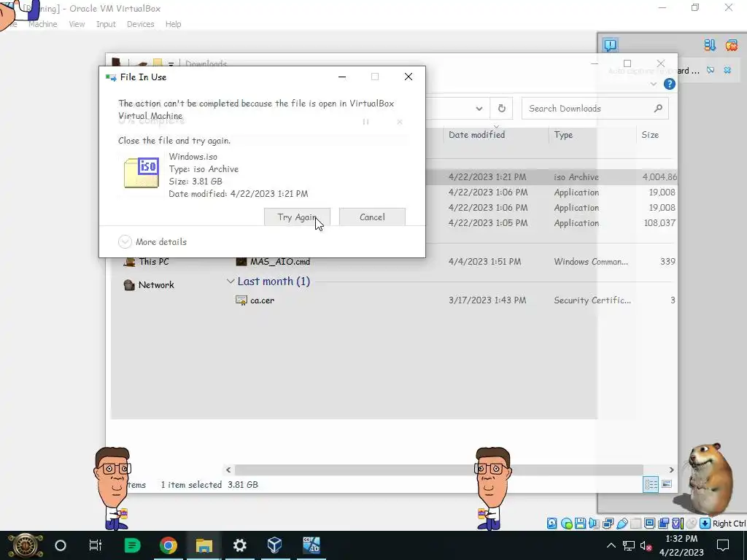Click the network adapters indicator
The width and height of the screenshot is (747, 560).
[x=608, y=524]
